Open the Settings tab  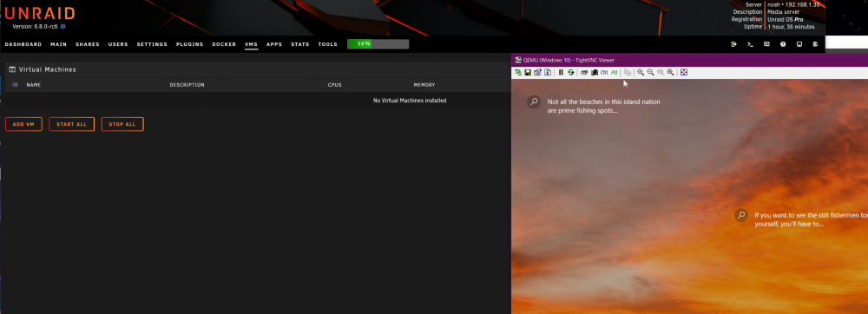coord(152,44)
